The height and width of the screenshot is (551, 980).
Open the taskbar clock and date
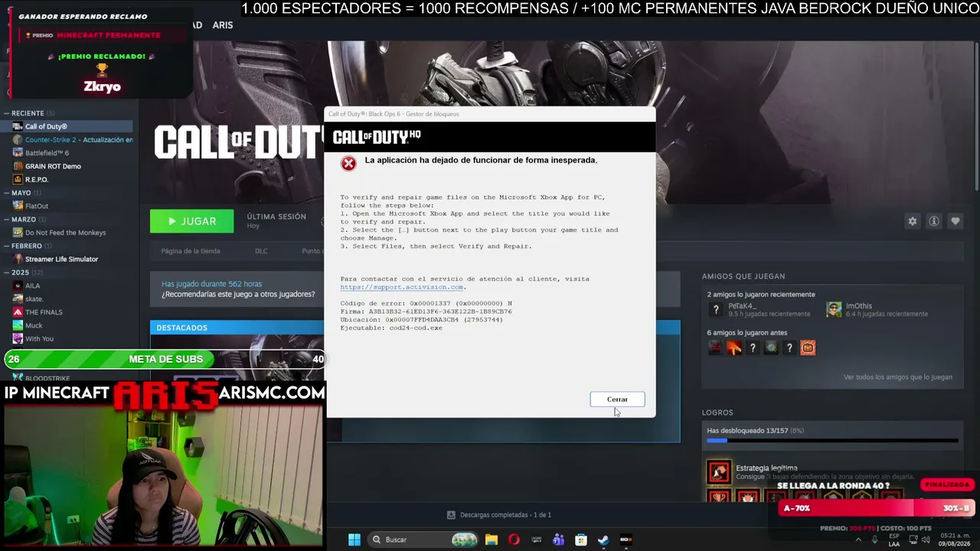tap(955, 540)
